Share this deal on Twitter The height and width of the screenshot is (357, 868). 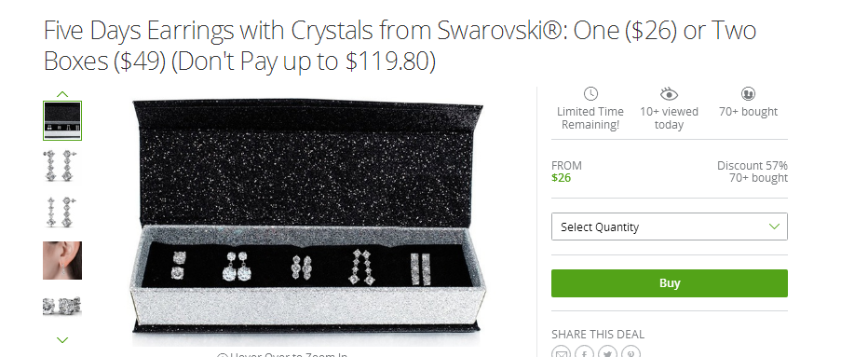click(x=607, y=352)
